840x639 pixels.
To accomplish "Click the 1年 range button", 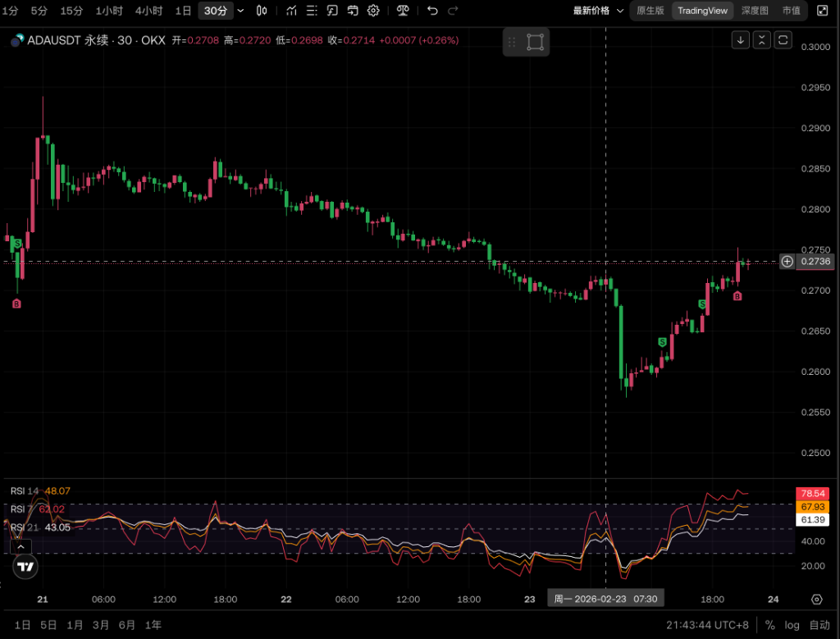I will click(x=153, y=625).
